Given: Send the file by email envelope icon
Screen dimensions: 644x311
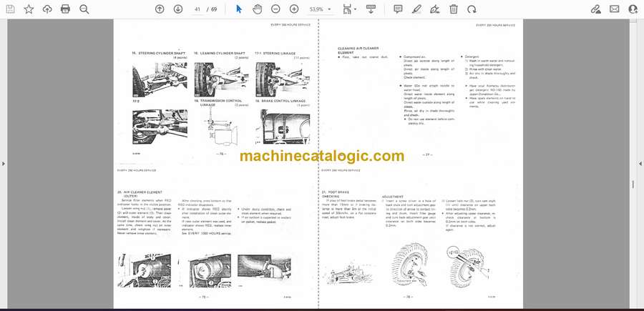Looking at the screenshot, I should (615, 9).
